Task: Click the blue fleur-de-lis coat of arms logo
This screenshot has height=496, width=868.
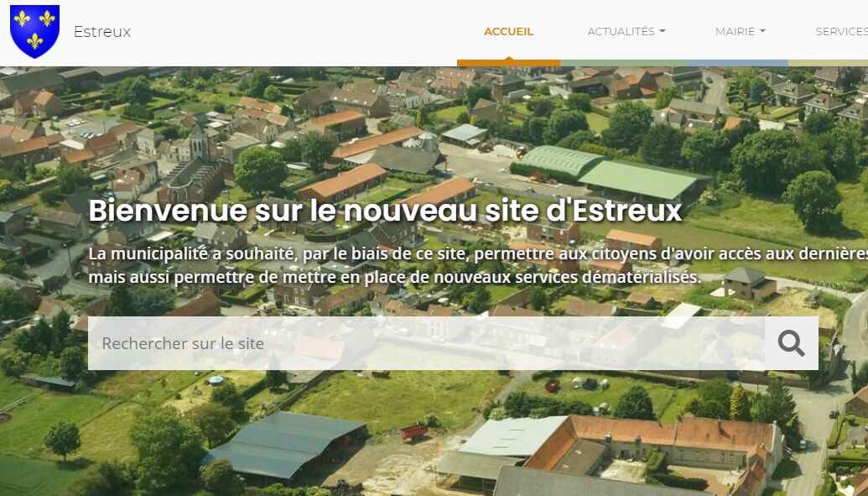Action: tap(35, 32)
